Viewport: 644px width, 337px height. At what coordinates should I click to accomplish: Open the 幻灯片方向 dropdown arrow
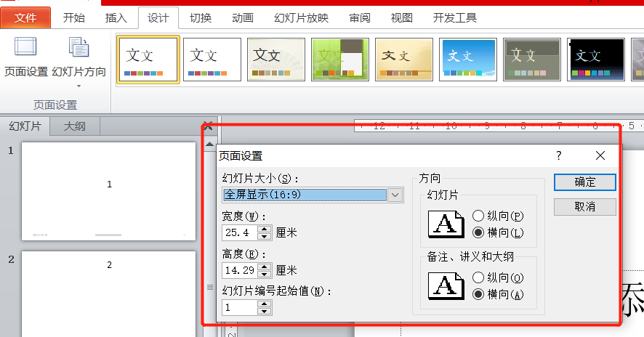pos(79,86)
